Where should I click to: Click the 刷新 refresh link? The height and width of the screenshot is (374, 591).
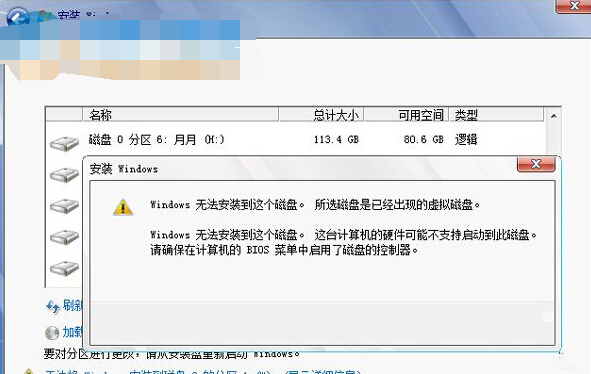click(x=72, y=305)
